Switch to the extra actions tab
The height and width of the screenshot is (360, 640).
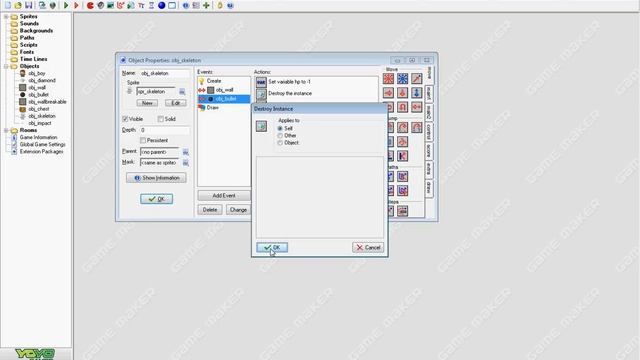[429, 169]
